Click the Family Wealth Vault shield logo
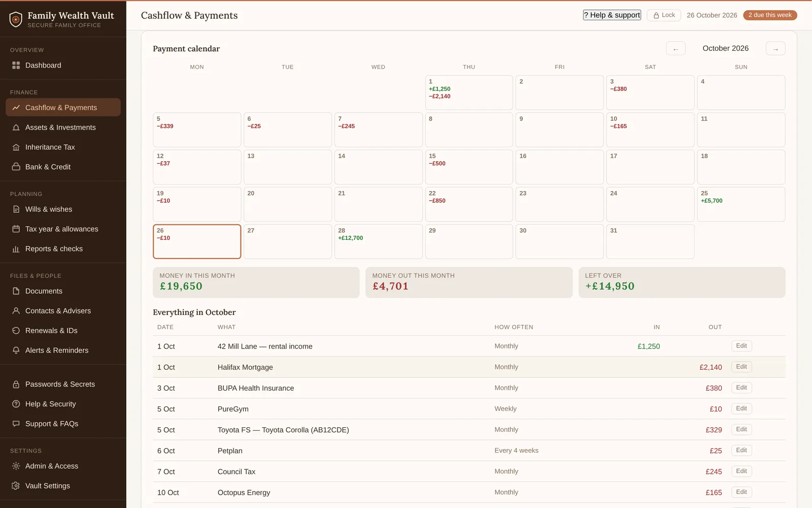The image size is (812, 508). coord(16,19)
